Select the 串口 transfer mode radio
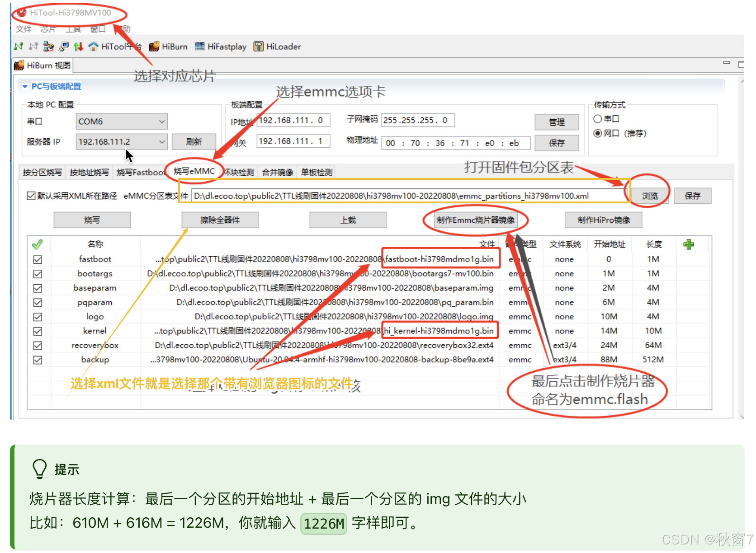This screenshot has height=553, width=756. pos(598,119)
